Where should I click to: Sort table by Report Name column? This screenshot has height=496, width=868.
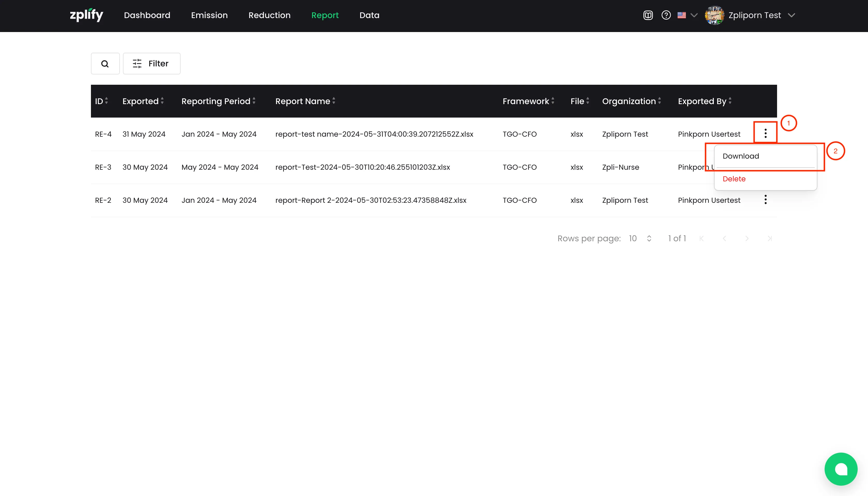[x=305, y=101]
